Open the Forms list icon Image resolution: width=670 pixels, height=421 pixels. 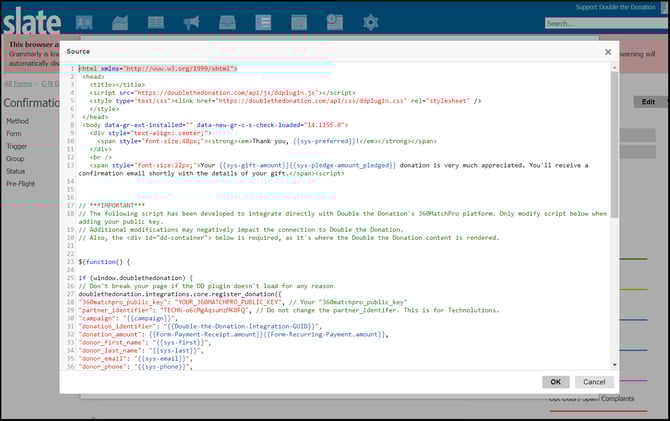pyautogui.click(x=264, y=21)
